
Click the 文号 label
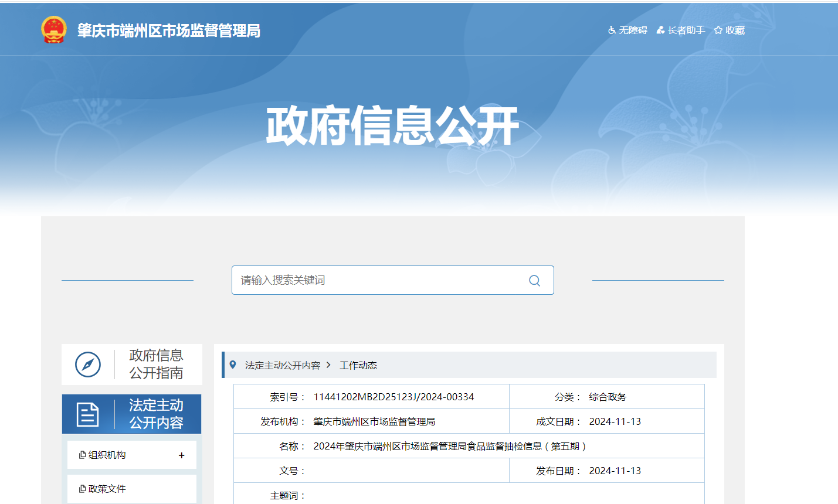coord(292,471)
